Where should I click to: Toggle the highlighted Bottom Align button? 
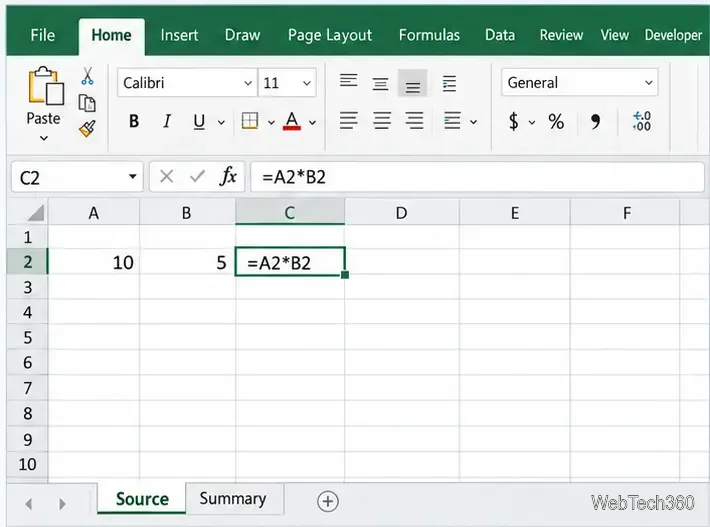click(413, 83)
